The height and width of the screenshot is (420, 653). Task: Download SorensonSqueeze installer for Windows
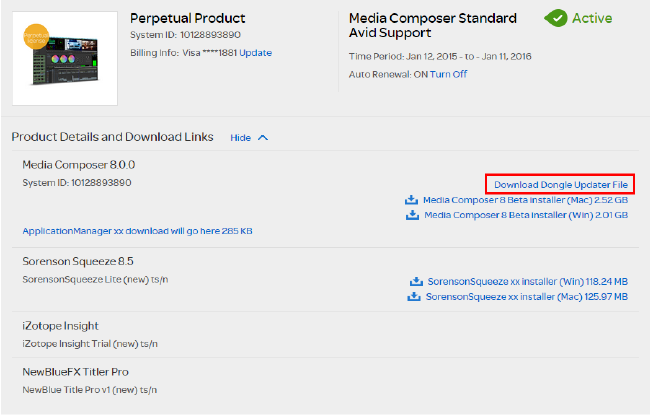click(x=527, y=282)
